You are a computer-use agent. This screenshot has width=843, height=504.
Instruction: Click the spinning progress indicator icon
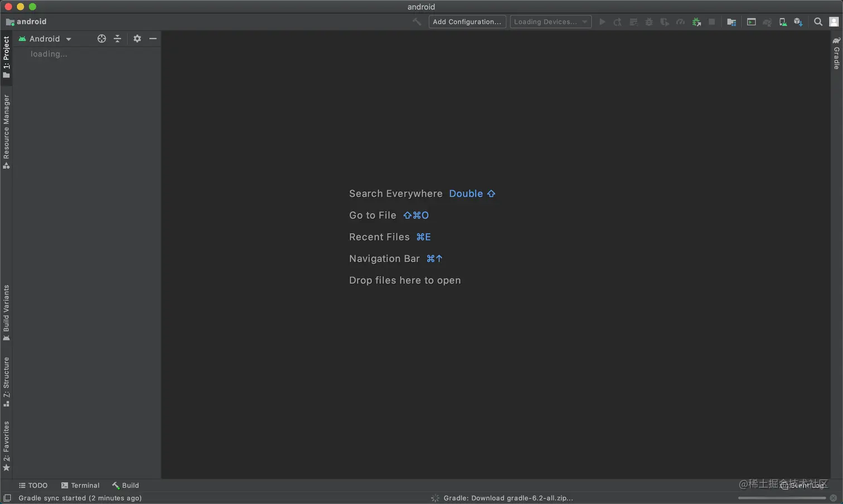pyautogui.click(x=435, y=498)
